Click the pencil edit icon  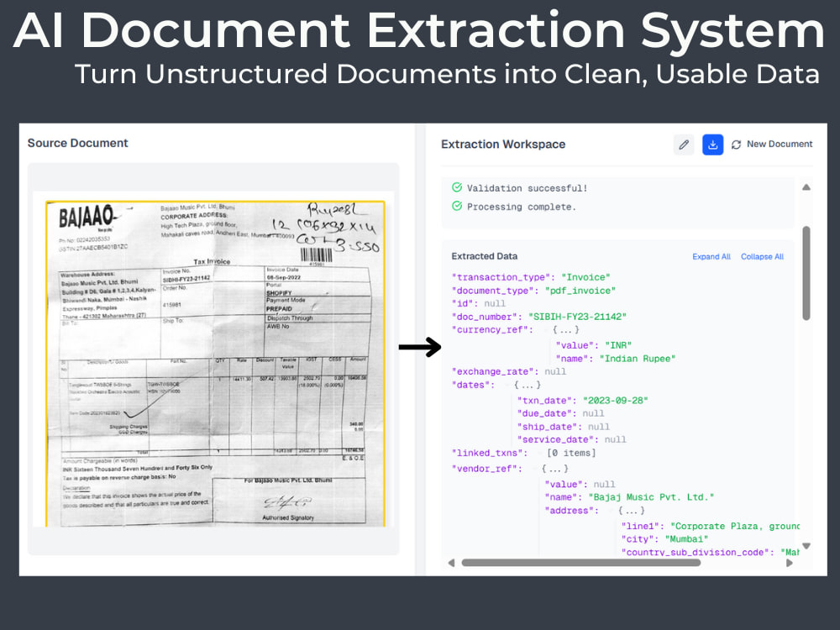pyautogui.click(x=684, y=144)
